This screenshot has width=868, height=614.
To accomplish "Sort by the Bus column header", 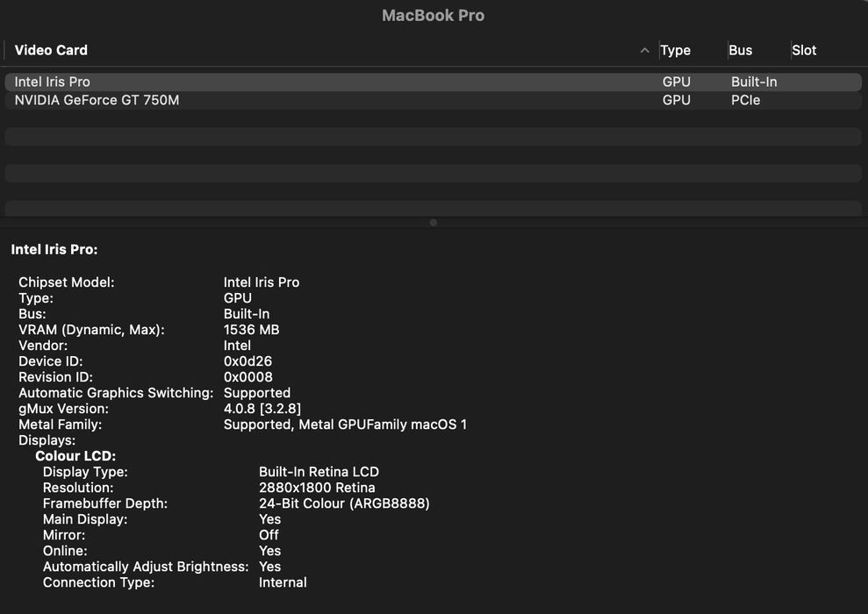I will click(x=741, y=50).
